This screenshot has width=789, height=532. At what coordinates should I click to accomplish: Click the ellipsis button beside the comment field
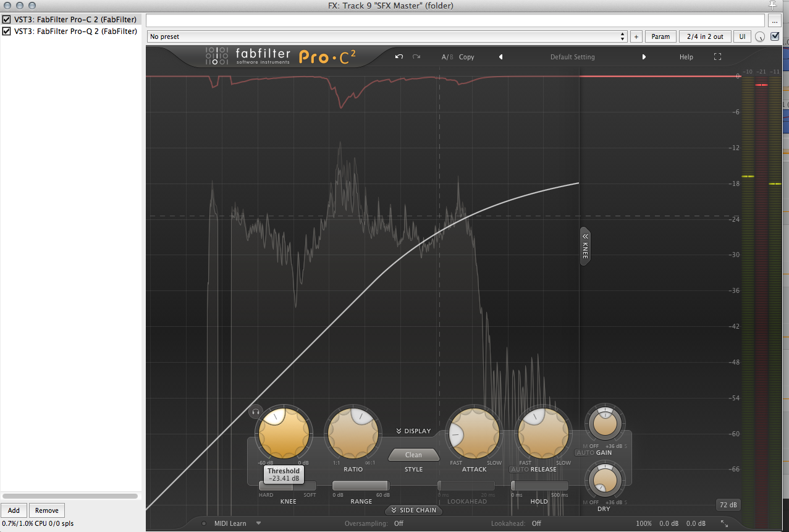pyautogui.click(x=775, y=20)
